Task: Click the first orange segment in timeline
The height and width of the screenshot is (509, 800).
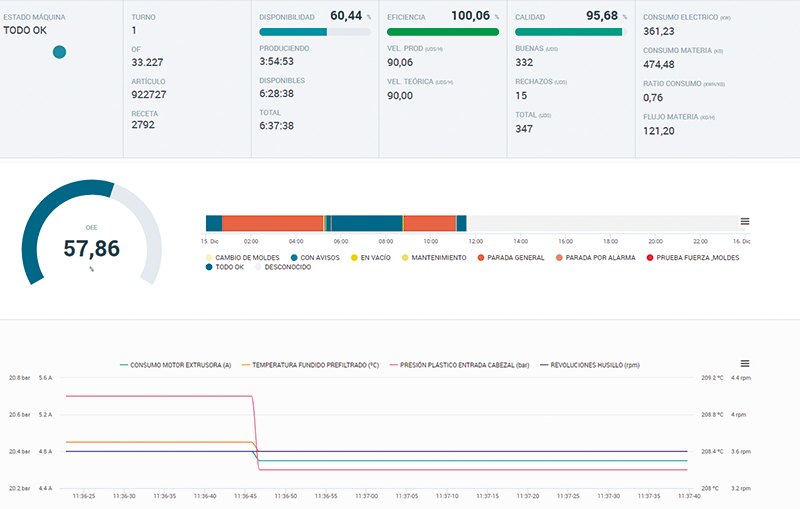Action: 272,223
